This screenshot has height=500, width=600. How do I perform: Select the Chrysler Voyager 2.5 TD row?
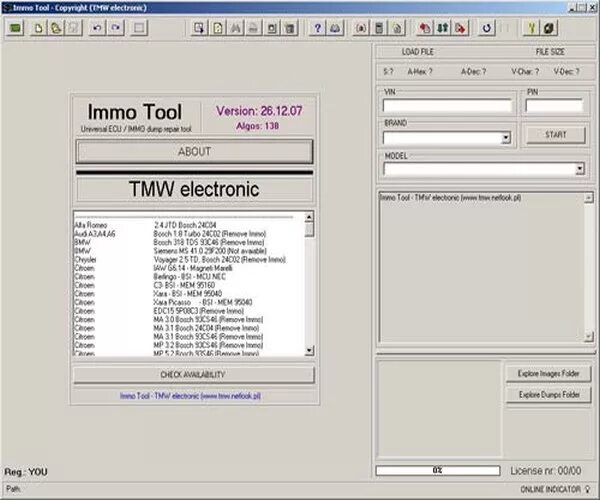click(x=189, y=259)
